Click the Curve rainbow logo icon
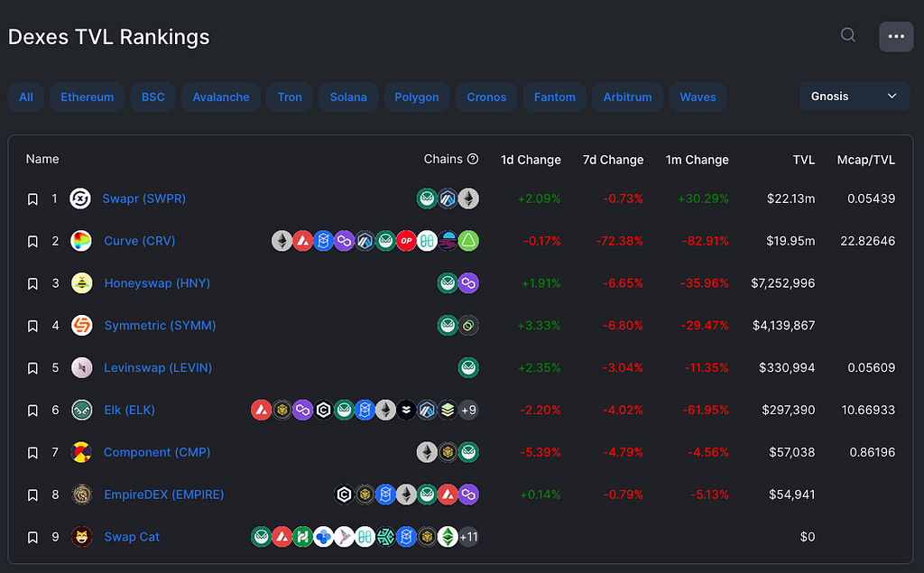 click(80, 241)
